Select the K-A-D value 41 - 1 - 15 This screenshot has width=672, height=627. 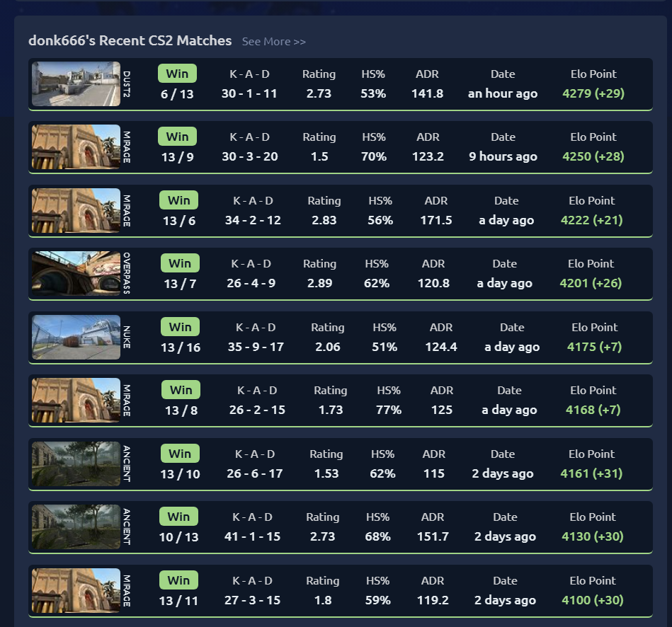pyautogui.click(x=252, y=536)
